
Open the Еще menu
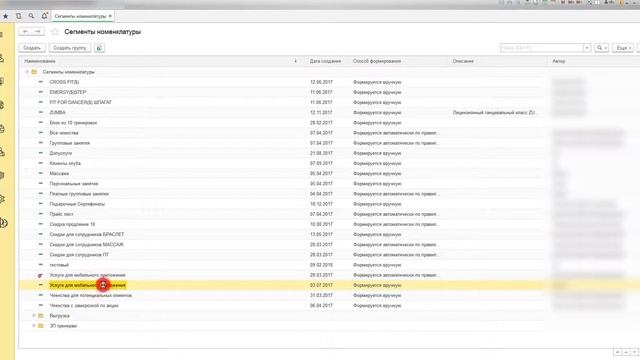(623, 48)
